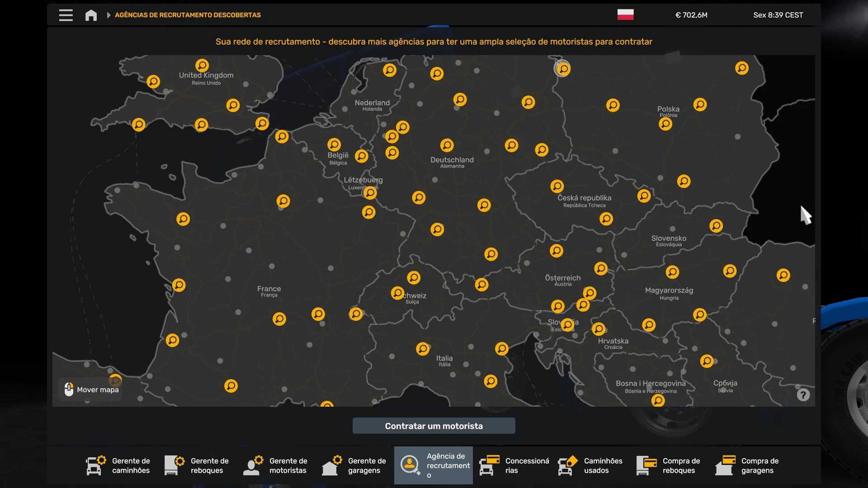Click the Poland flag icon
868x488 pixels.
point(625,14)
